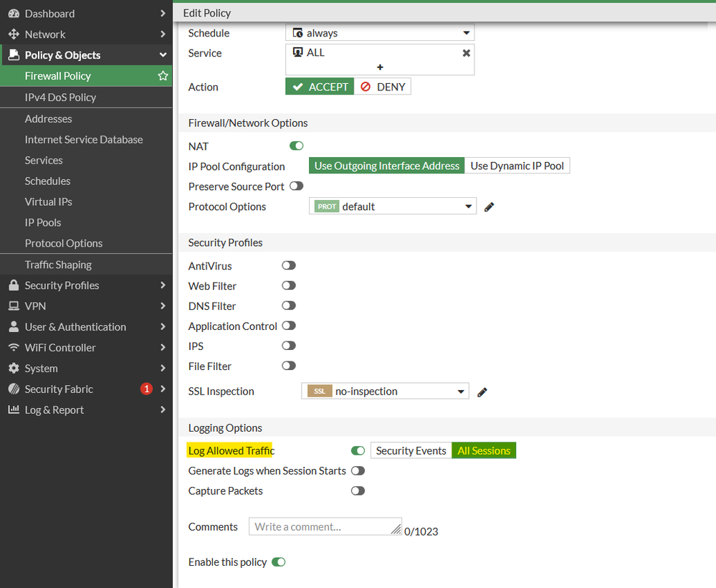Click the always schedule clock icon
The image size is (716, 588).
click(x=297, y=33)
